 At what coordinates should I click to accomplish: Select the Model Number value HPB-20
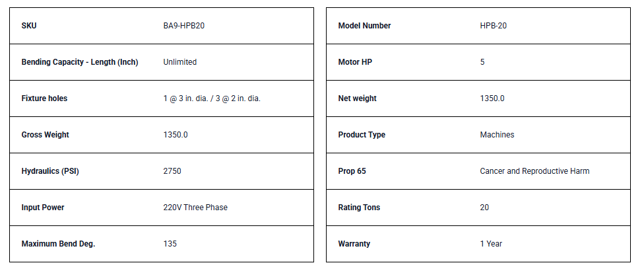click(x=494, y=26)
